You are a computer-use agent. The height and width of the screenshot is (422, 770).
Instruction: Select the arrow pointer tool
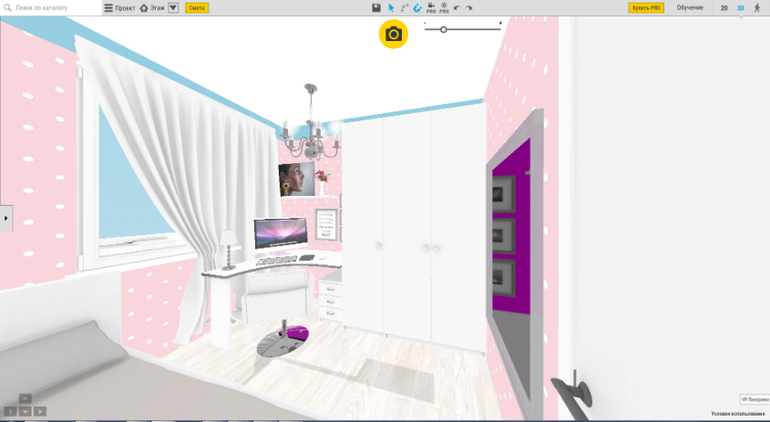(391, 8)
